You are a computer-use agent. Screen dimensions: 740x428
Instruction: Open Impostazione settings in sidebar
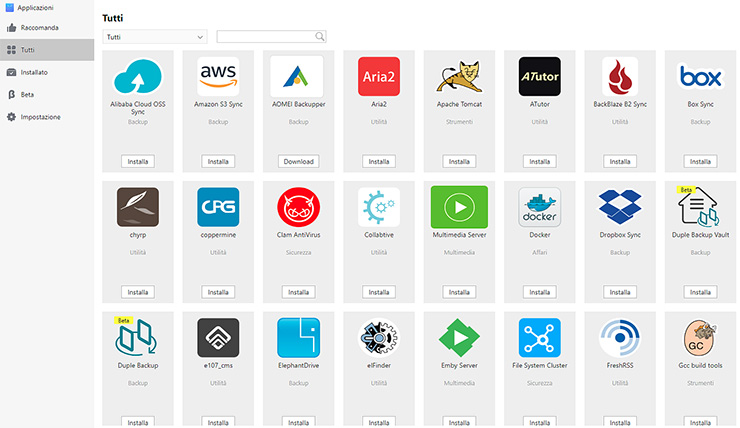tap(40, 117)
